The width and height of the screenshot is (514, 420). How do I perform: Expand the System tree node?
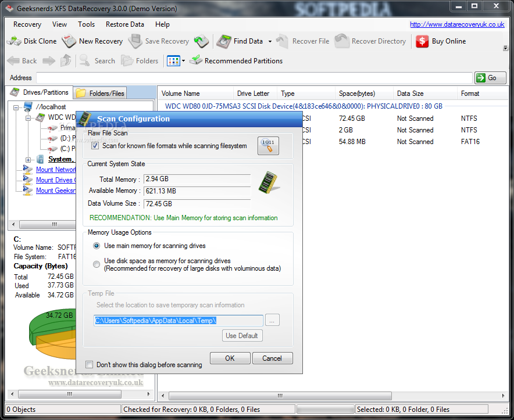click(x=28, y=160)
